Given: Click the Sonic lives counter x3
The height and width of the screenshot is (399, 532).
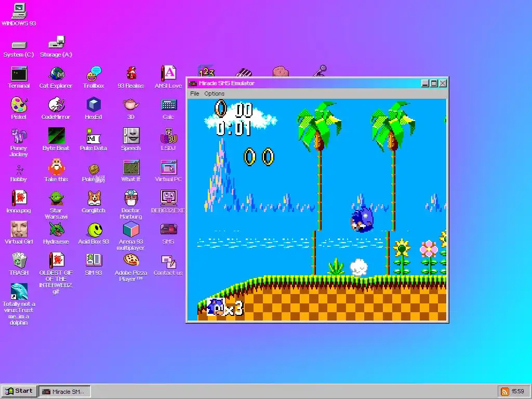Looking at the screenshot, I should pos(225,307).
